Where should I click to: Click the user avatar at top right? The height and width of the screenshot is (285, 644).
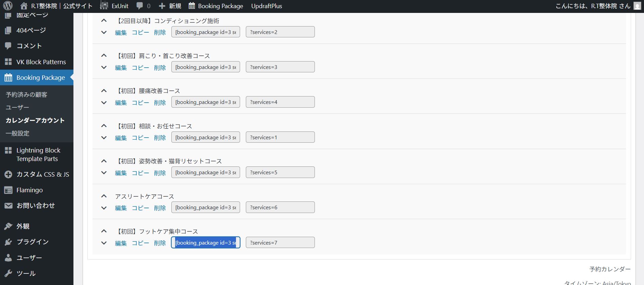[637, 6]
